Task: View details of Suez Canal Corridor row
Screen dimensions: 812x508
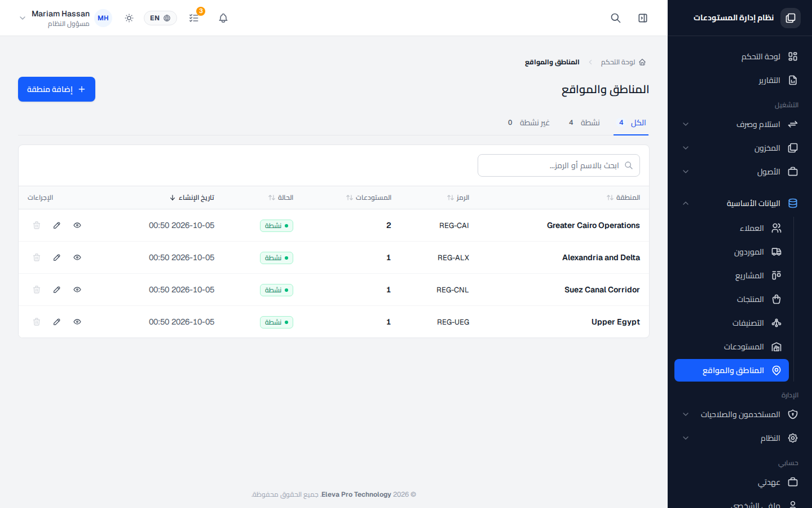Action: click(77, 290)
